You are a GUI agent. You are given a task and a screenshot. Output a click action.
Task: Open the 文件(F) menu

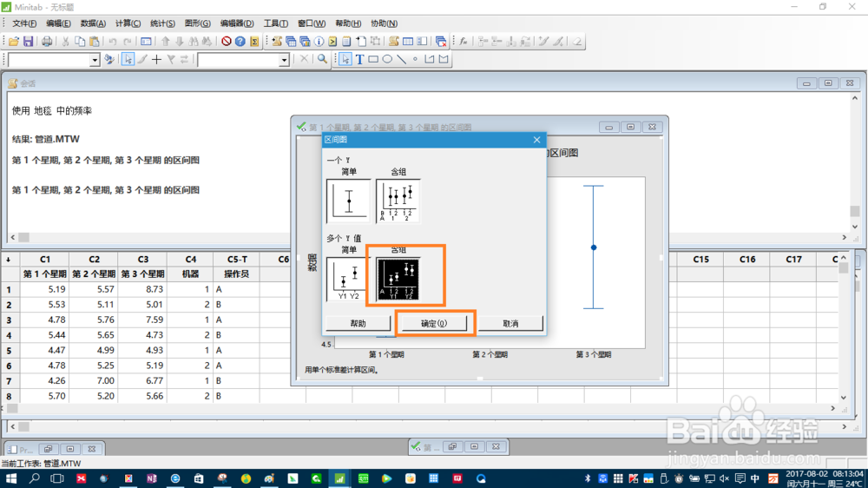pyautogui.click(x=24, y=23)
